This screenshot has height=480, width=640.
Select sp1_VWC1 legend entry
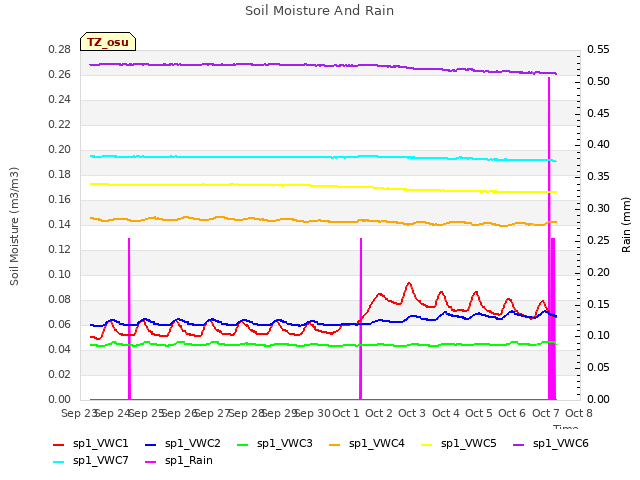pos(91,443)
